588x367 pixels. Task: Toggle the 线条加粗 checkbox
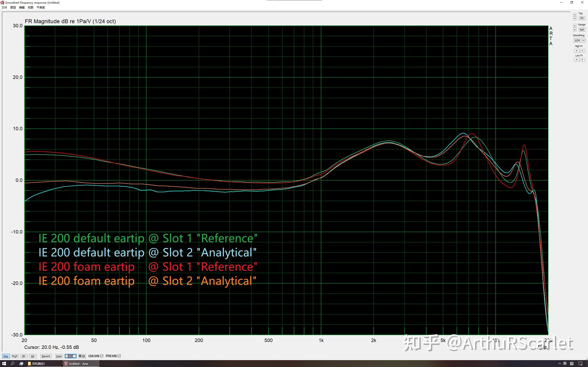tap(102, 356)
